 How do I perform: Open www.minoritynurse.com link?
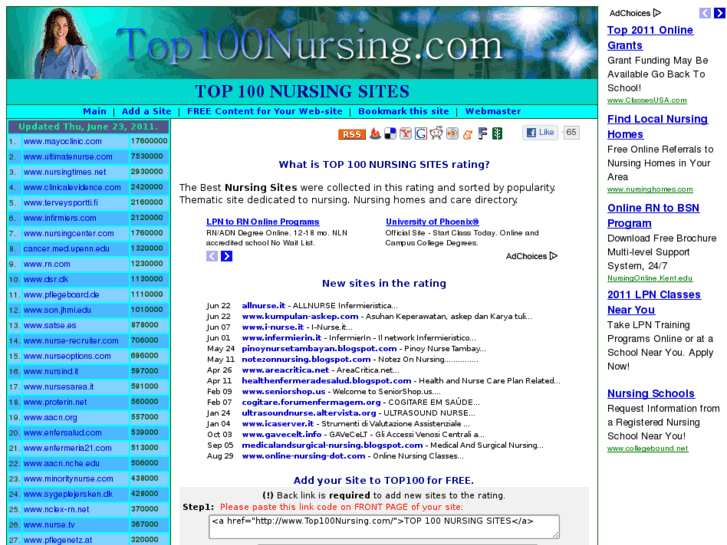[68, 479]
